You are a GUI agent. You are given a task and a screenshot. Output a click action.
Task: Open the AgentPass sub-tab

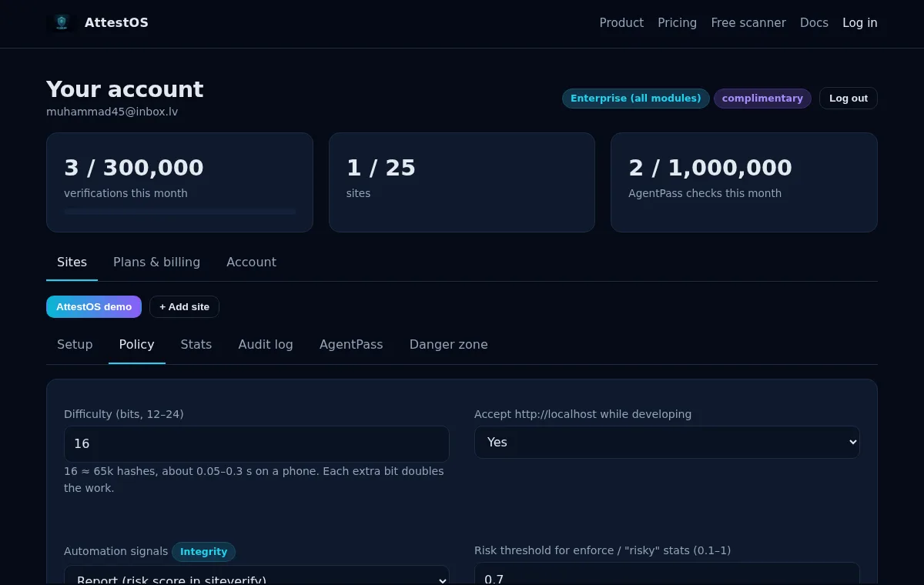(x=351, y=345)
